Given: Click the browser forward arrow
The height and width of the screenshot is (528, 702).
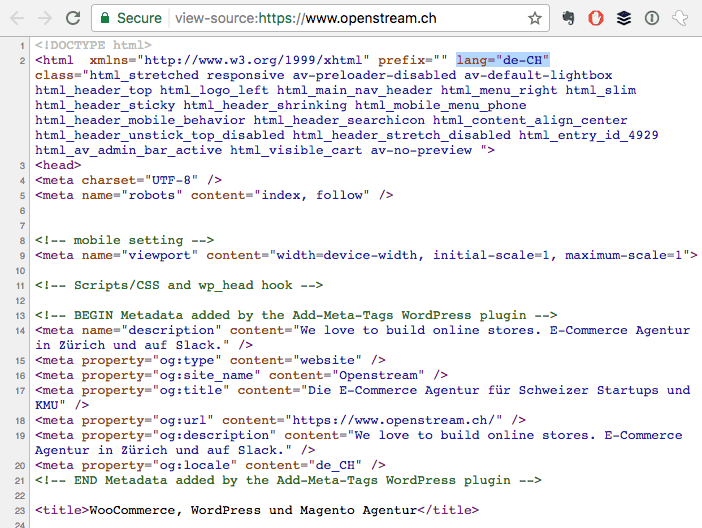Looking at the screenshot, I should tap(45, 18).
